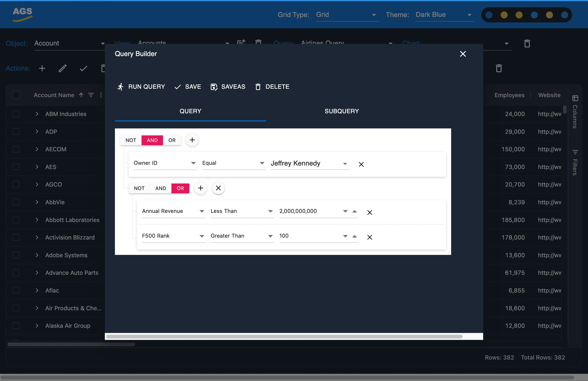Switch to the Subquery tab
The height and width of the screenshot is (381, 588).
[342, 111]
